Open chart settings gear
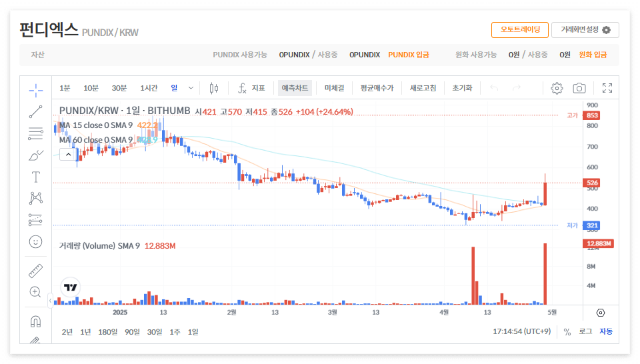The height and width of the screenshot is (364, 640). 557,88
